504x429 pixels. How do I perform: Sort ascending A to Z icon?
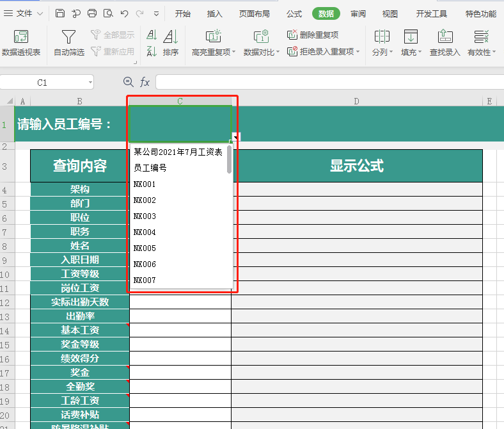(152, 35)
